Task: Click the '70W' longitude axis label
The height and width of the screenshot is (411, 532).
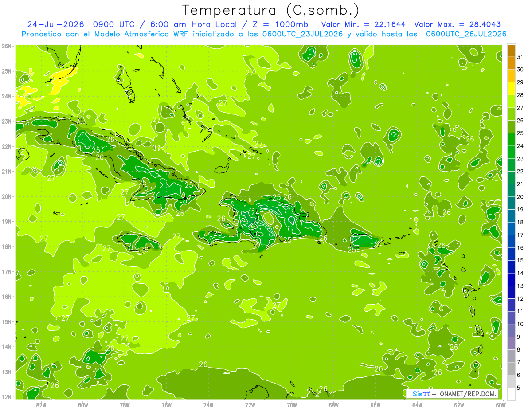Action: [292, 405]
